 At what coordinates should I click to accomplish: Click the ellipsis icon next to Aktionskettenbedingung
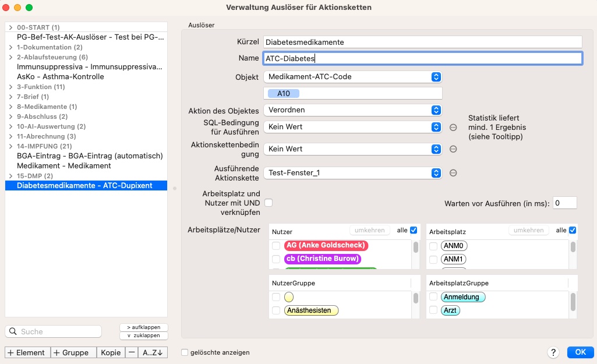453,149
